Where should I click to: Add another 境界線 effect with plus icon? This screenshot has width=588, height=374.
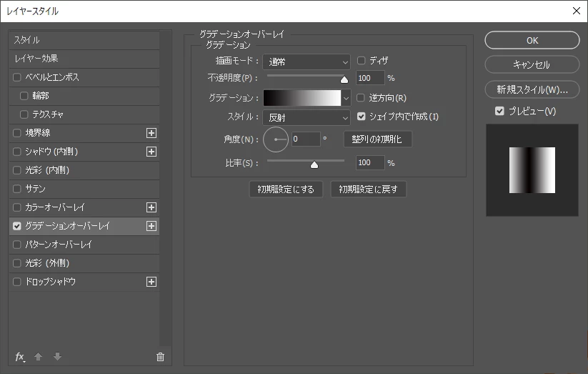click(x=151, y=133)
